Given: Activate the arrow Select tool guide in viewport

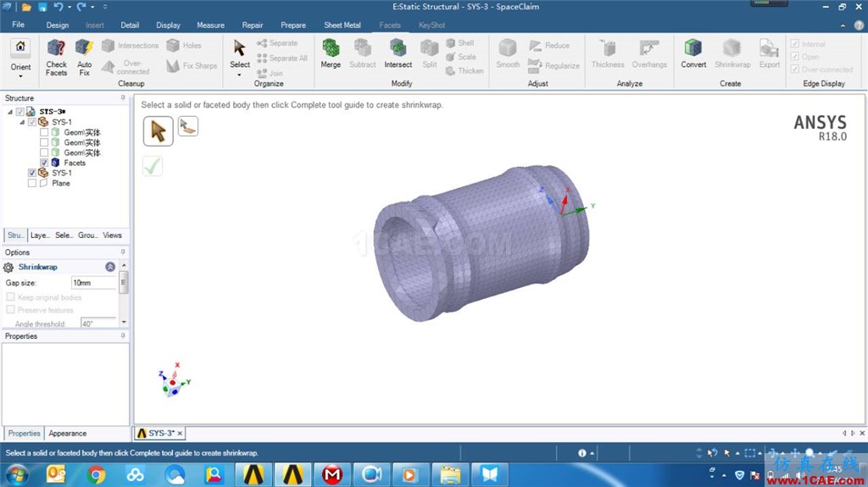Looking at the screenshot, I should 159,131.
